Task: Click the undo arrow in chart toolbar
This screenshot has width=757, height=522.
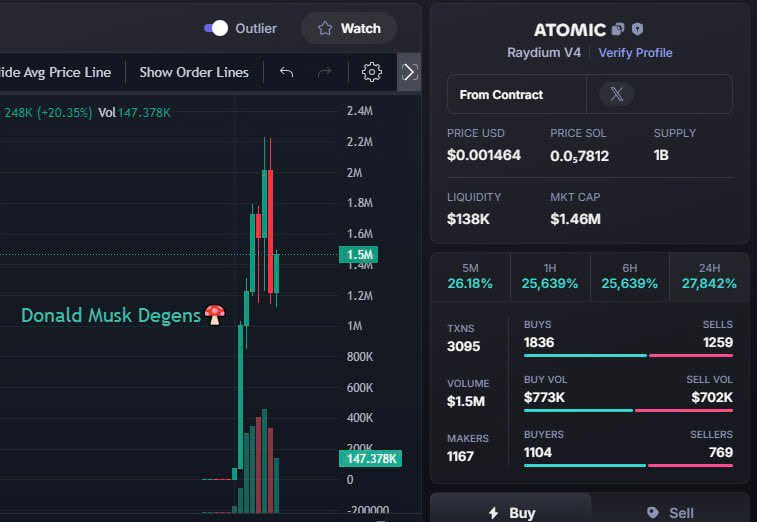Action: point(286,72)
